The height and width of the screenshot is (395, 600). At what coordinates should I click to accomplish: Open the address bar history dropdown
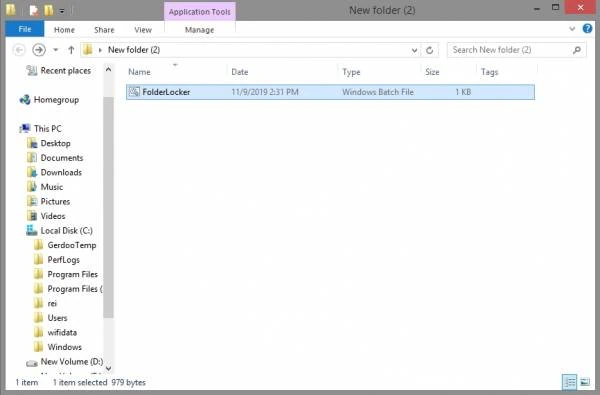pyautogui.click(x=414, y=50)
